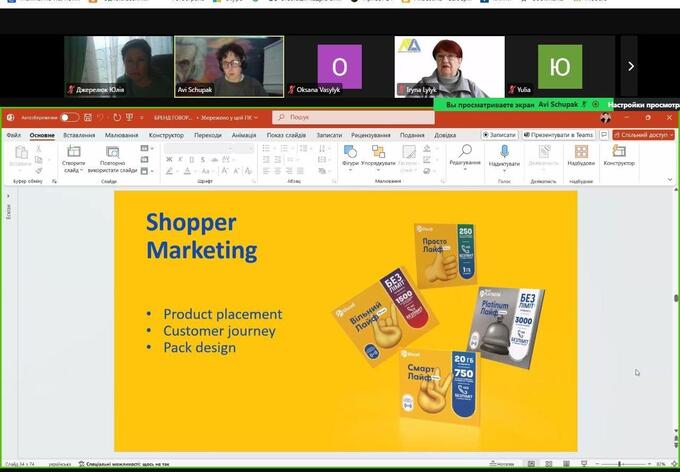Switch to the Малювання tab

coord(121,135)
